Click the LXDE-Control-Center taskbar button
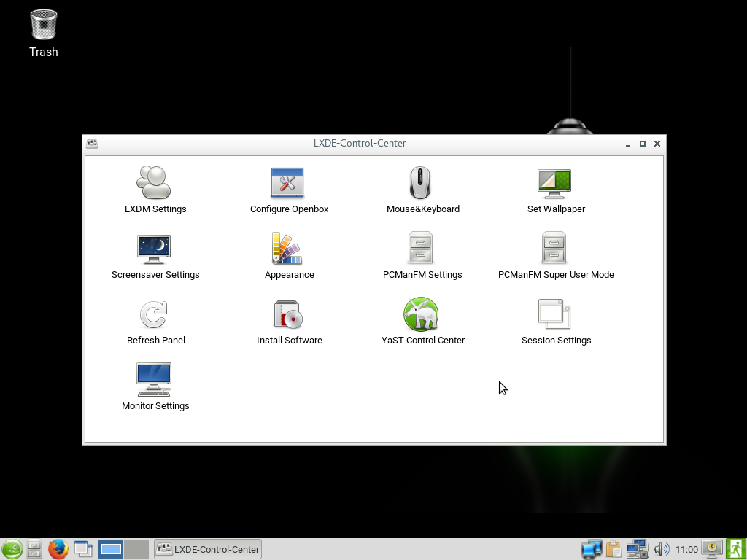 point(208,549)
